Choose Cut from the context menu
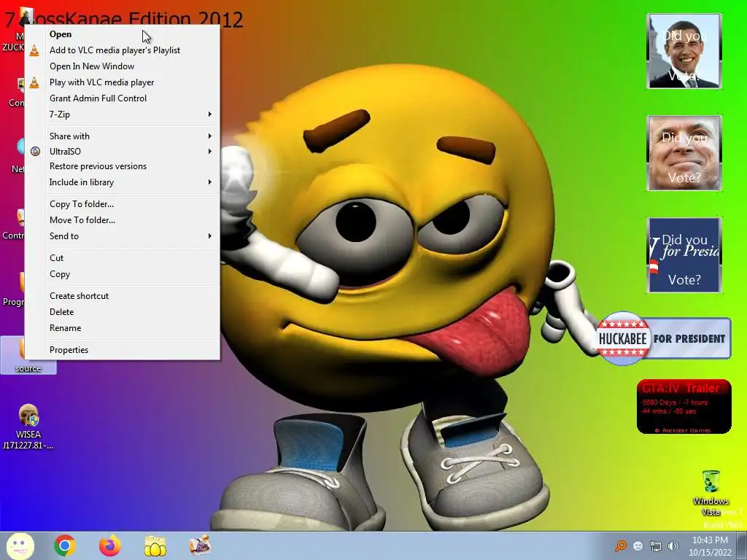Screen dimensions: 747x560 [x=123, y=258]
